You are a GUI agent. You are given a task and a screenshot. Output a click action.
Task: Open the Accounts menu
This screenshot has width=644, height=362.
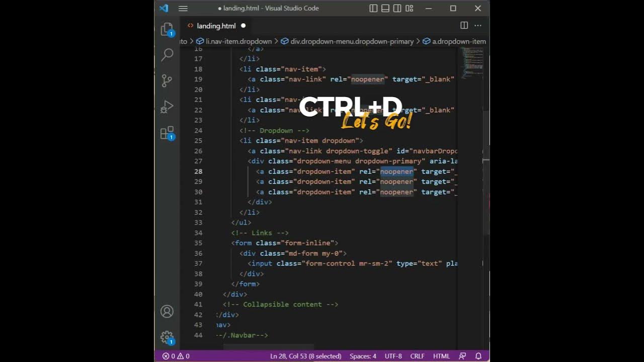[x=167, y=311]
